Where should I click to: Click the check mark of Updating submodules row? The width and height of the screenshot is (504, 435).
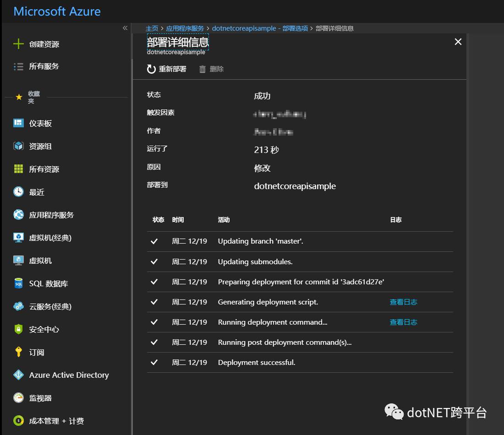pyautogui.click(x=154, y=261)
